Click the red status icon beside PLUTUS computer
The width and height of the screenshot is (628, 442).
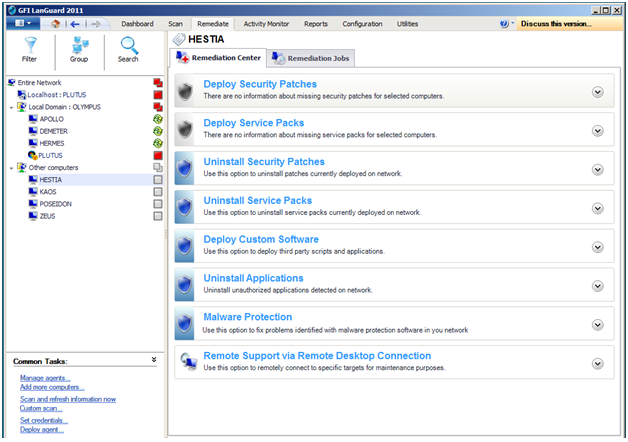pyautogui.click(x=158, y=155)
